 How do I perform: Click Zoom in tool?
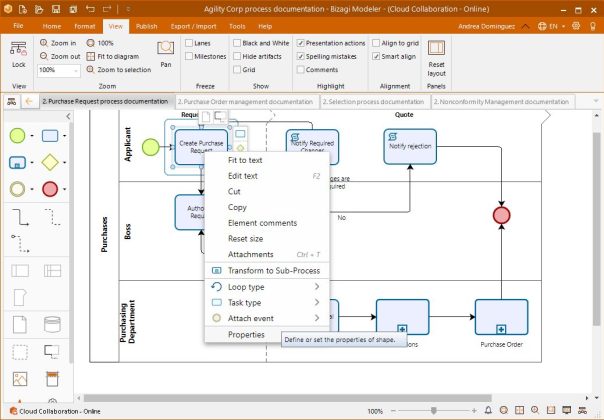point(59,43)
